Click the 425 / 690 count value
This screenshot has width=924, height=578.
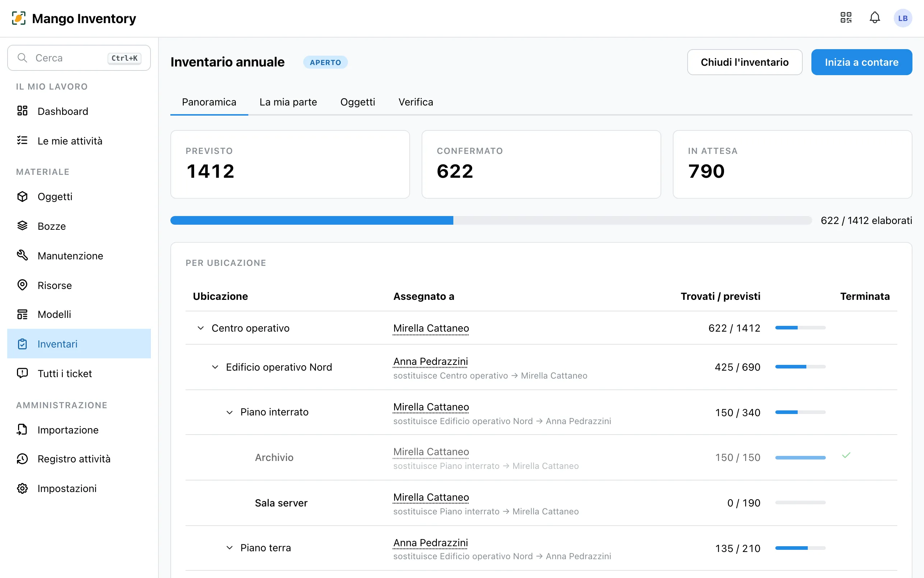point(737,367)
